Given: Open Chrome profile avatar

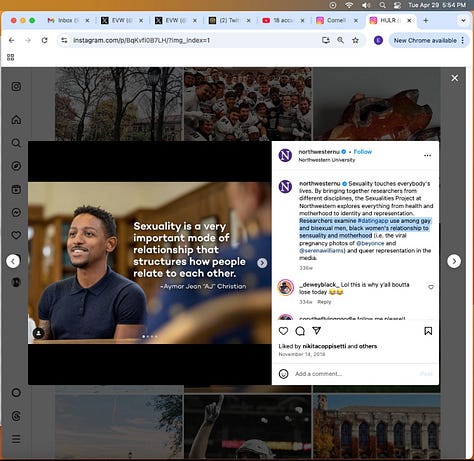Looking at the screenshot, I should pyautogui.click(x=378, y=40).
